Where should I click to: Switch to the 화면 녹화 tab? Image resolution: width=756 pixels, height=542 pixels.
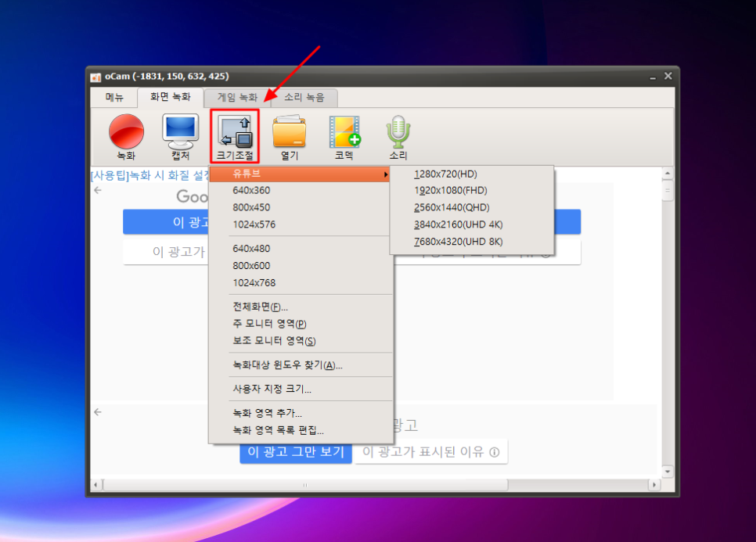(x=170, y=97)
